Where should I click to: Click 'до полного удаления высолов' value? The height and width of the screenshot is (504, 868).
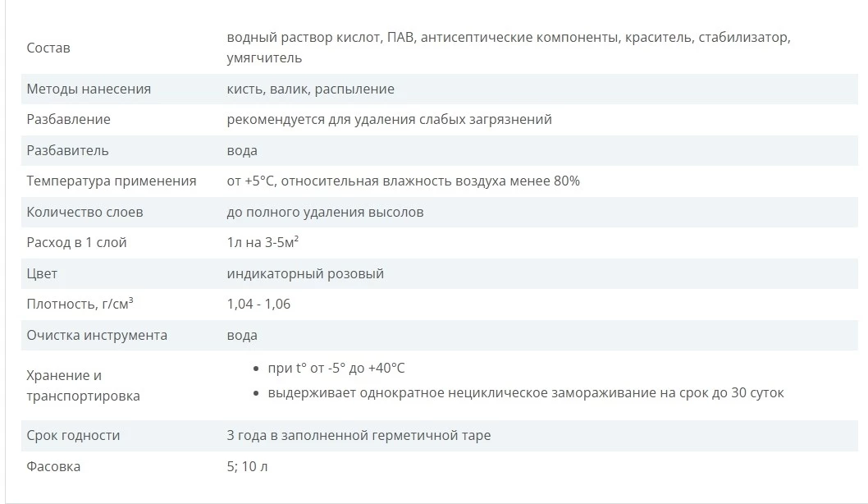325,212
